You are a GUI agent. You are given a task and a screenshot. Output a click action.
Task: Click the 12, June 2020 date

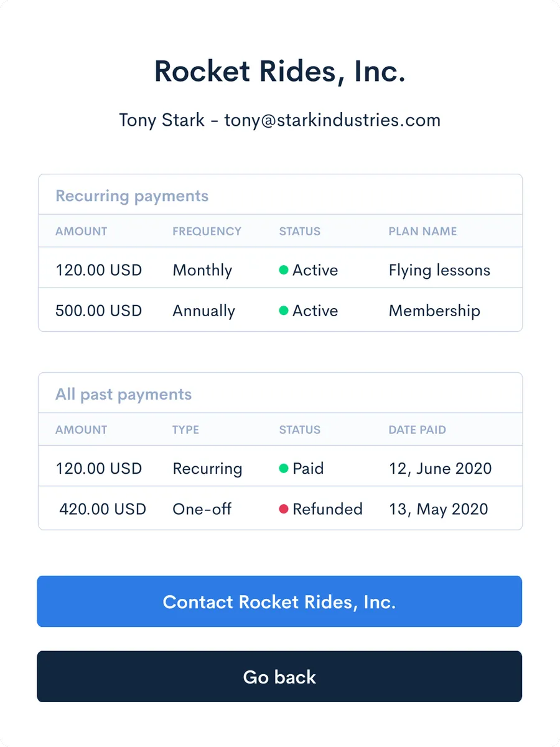440,468
